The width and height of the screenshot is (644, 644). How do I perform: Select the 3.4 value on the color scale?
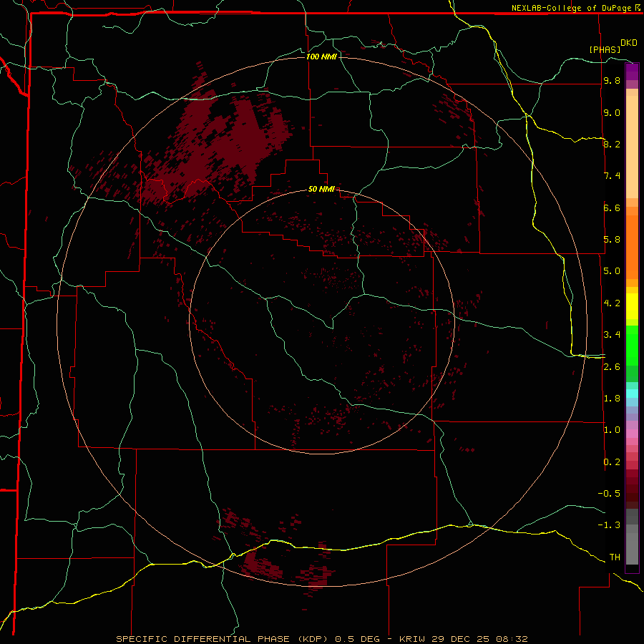click(x=612, y=335)
